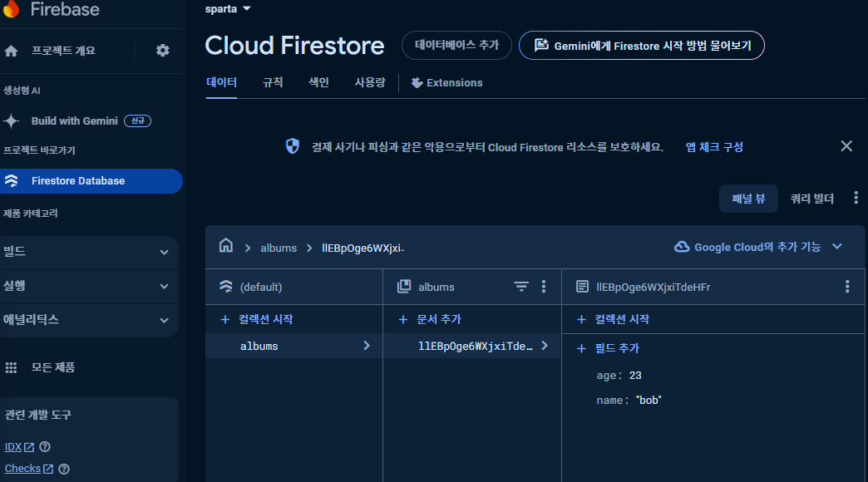The width and height of the screenshot is (868, 482).
Task: Open document kebab menu
Action: (847, 286)
